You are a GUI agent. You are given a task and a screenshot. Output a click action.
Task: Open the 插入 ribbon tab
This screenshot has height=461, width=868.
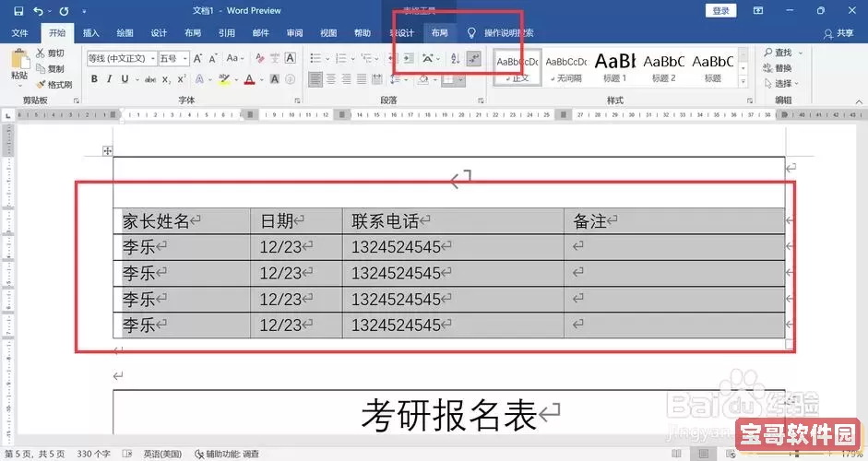click(91, 32)
